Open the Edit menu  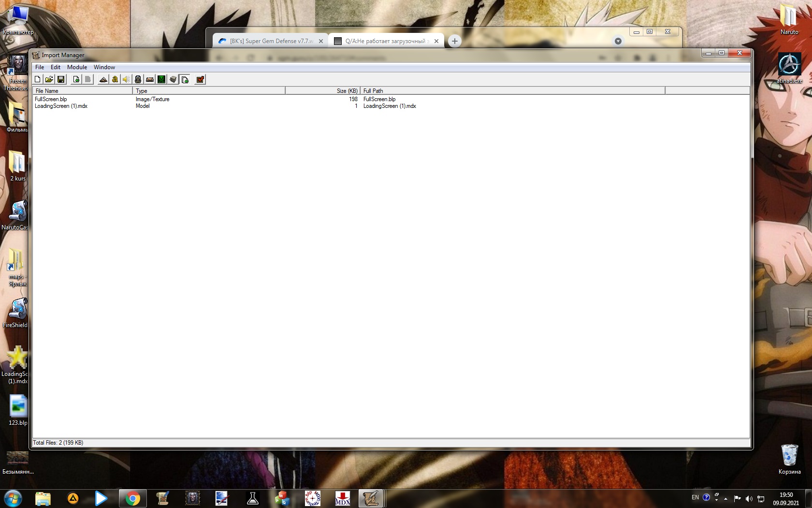(56, 67)
